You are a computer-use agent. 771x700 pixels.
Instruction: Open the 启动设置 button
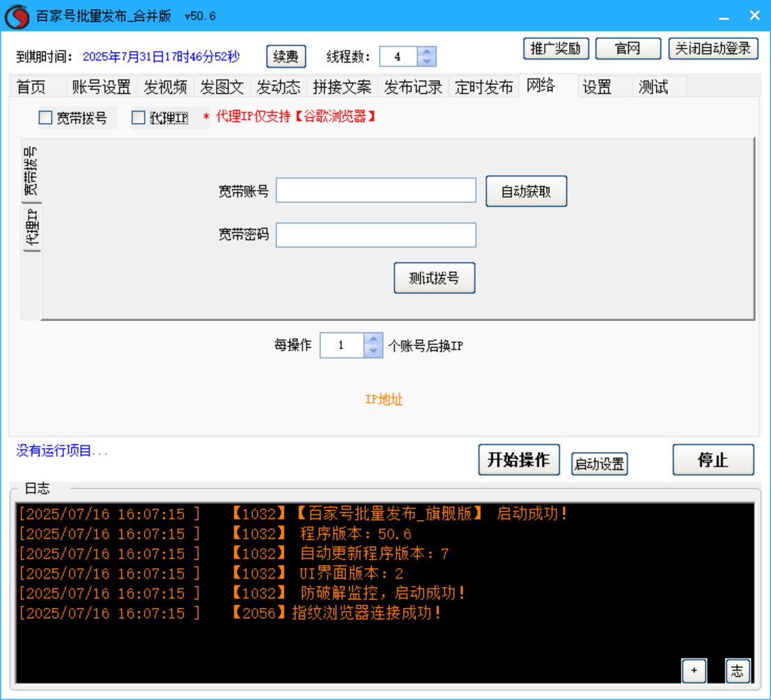coord(600,464)
